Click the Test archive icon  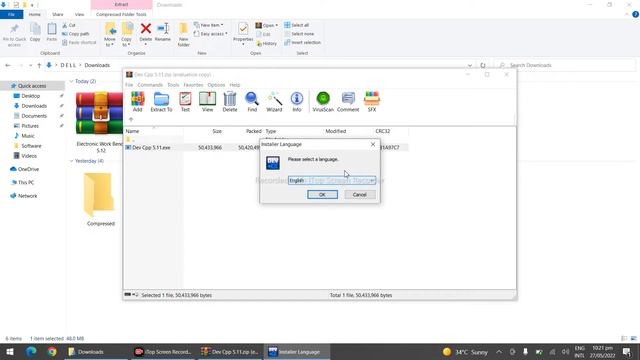[185, 102]
